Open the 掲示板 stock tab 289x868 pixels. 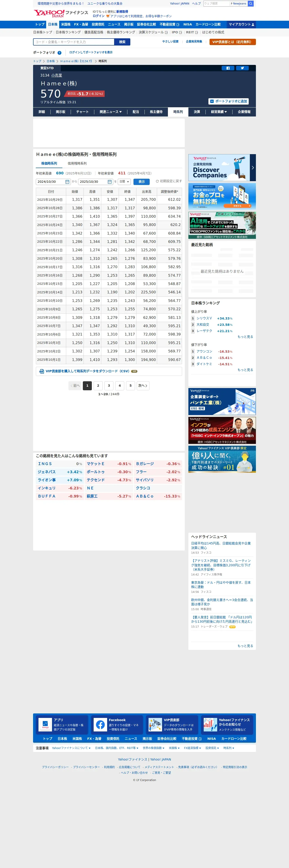coord(61,112)
